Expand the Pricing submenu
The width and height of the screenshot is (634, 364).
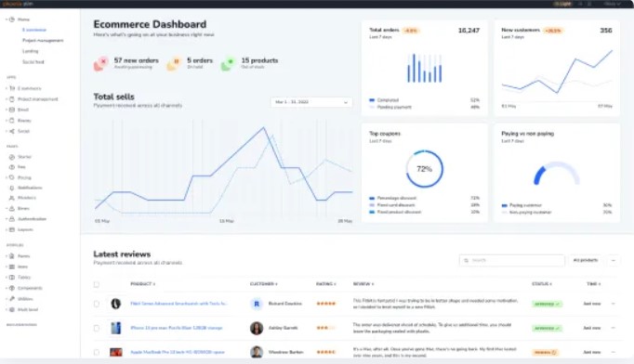[x=7, y=177]
